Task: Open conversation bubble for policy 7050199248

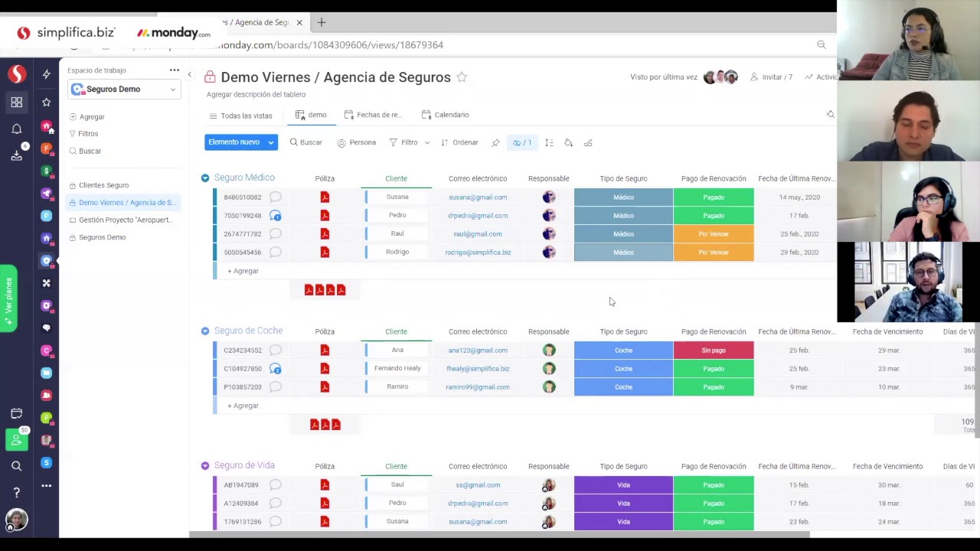Action: click(276, 216)
